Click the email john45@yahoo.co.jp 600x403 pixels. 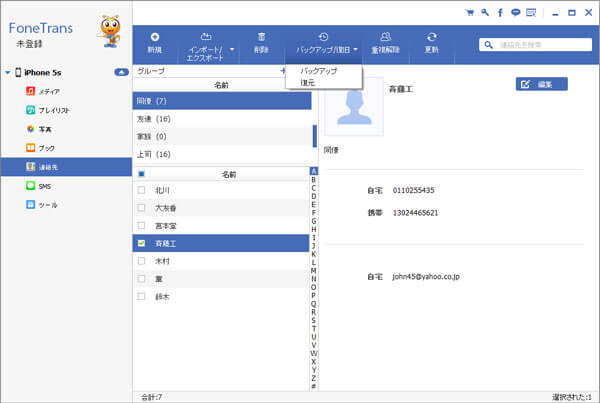click(x=426, y=276)
